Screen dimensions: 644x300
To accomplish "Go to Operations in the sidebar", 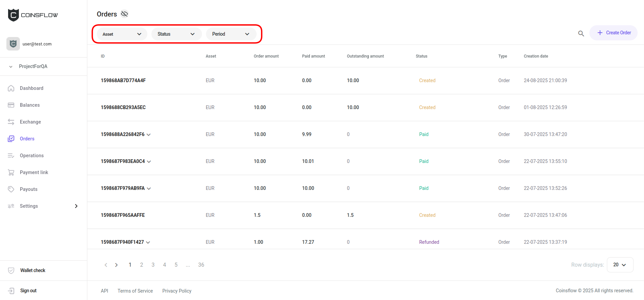I will (x=32, y=156).
